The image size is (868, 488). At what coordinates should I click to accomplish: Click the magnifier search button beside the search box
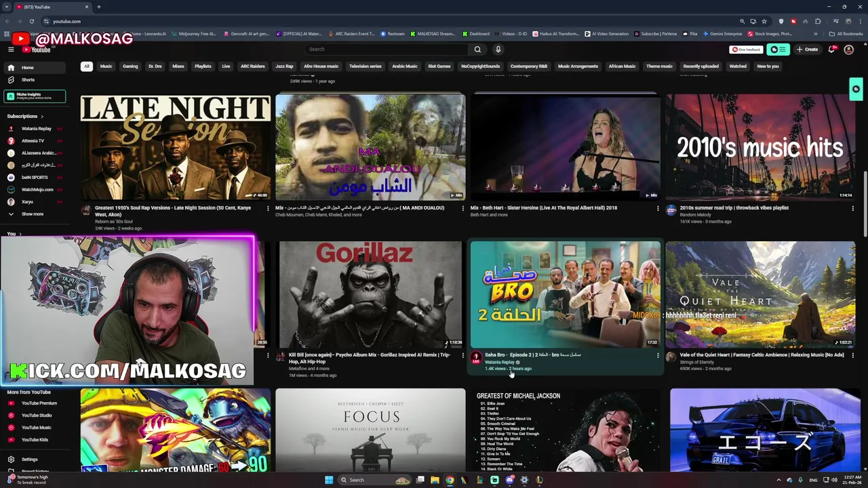tap(477, 49)
